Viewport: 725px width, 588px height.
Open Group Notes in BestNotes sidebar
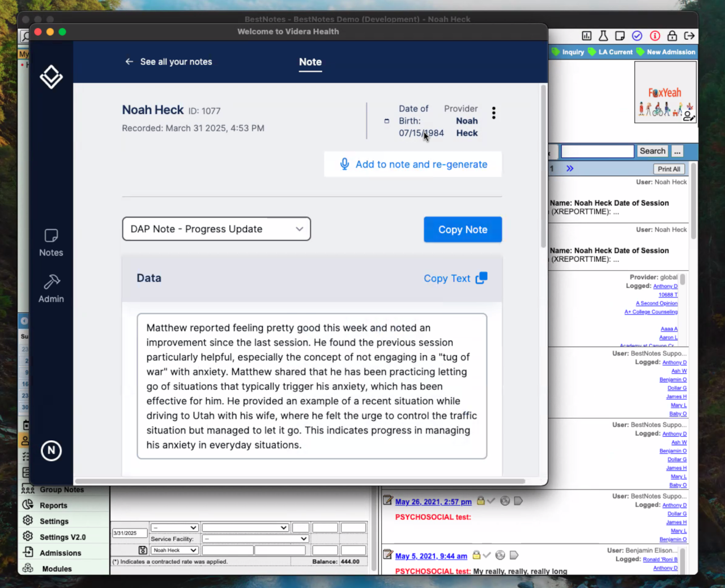[62, 489]
